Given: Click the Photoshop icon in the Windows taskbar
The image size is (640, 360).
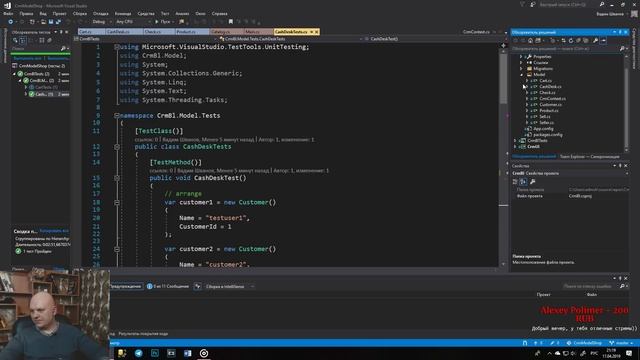Looking at the screenshot, I should pos(155,353).
